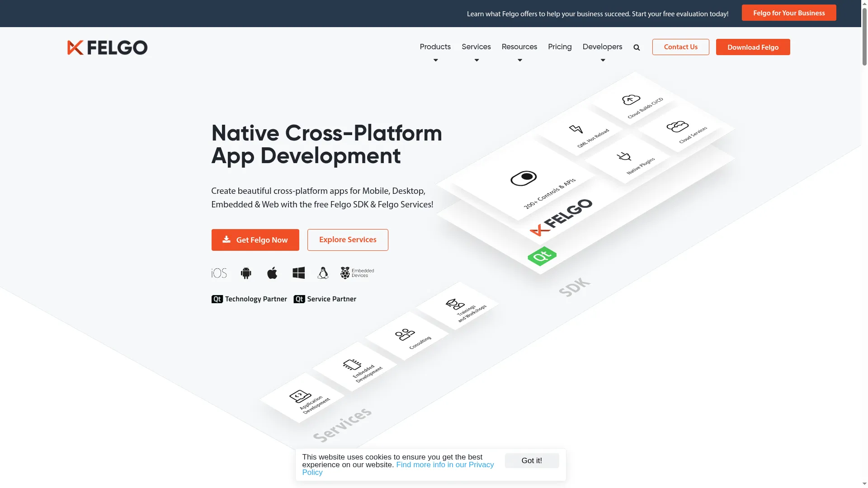Open the Products menu
The height and width of the screenshot is (488, 868).
[x=435, y=47]
